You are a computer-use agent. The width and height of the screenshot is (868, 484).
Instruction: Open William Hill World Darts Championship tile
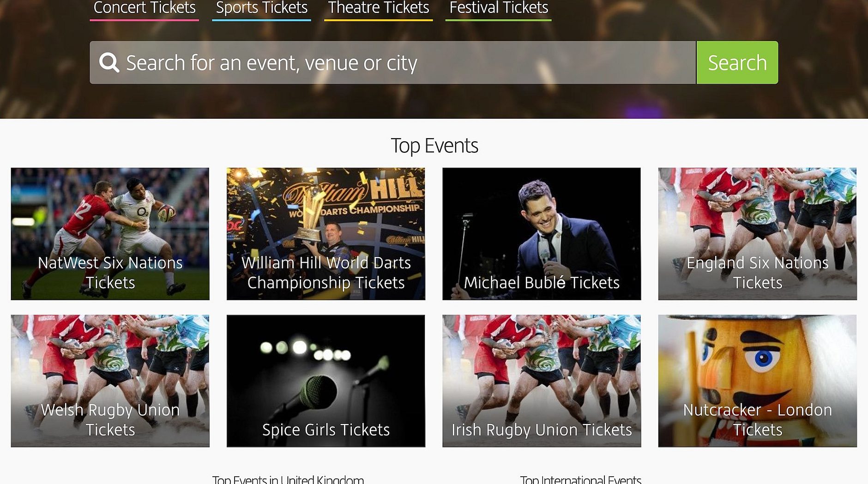[326, 234]
